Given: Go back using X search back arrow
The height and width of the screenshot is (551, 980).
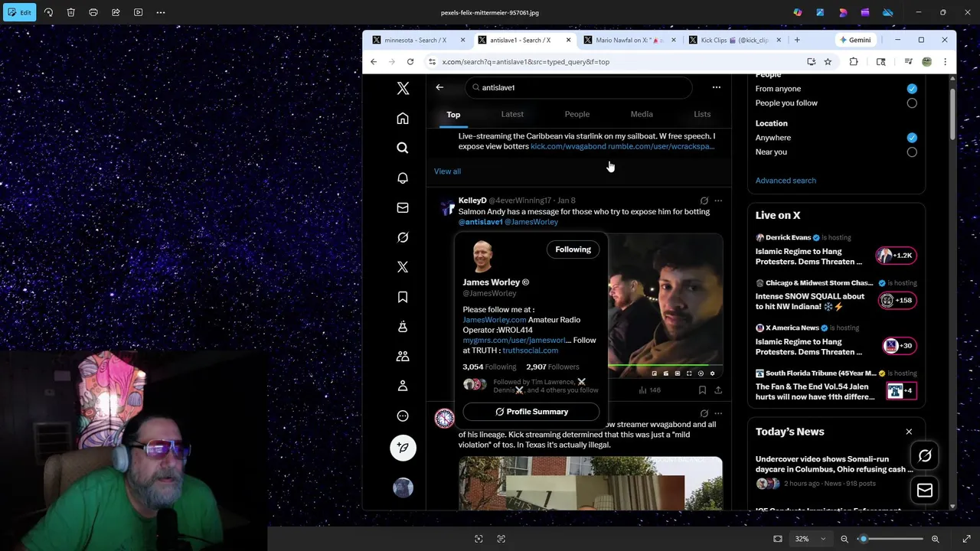Looking at the screenshot, I should coord(439,87).
